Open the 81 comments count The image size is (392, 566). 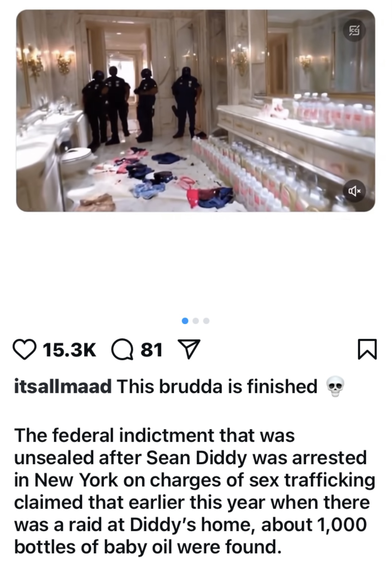coord(151,350)
